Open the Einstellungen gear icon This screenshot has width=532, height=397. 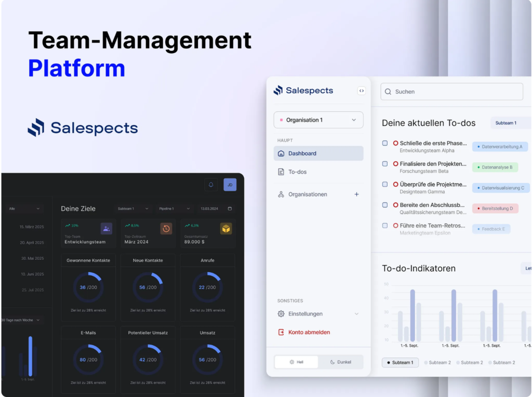[281, 313]
